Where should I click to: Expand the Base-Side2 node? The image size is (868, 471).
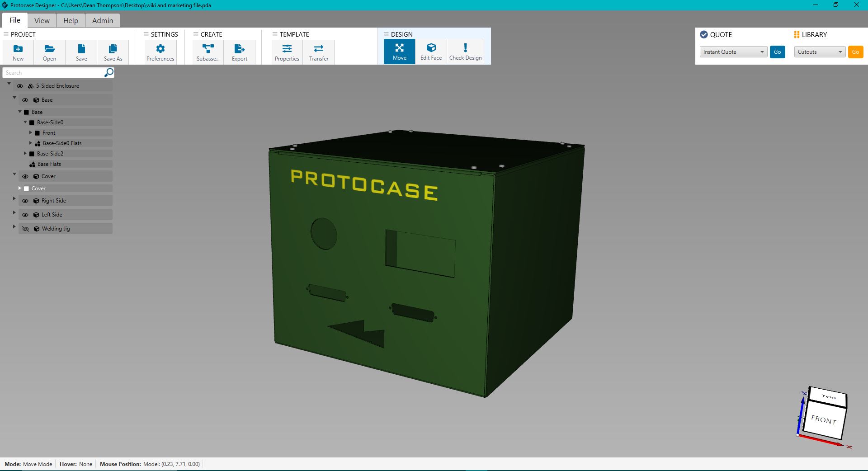(25, 153)
